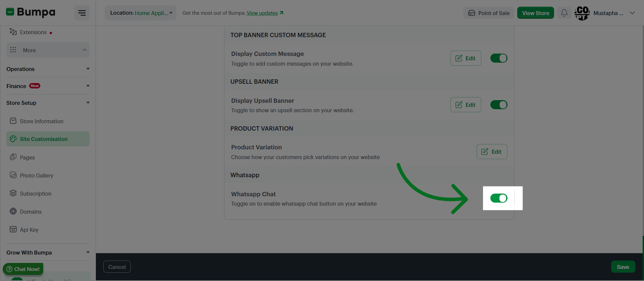Expand the Grow With Bumpa section
This screenshot has height=281, width=644.
[x=48, y=253]
